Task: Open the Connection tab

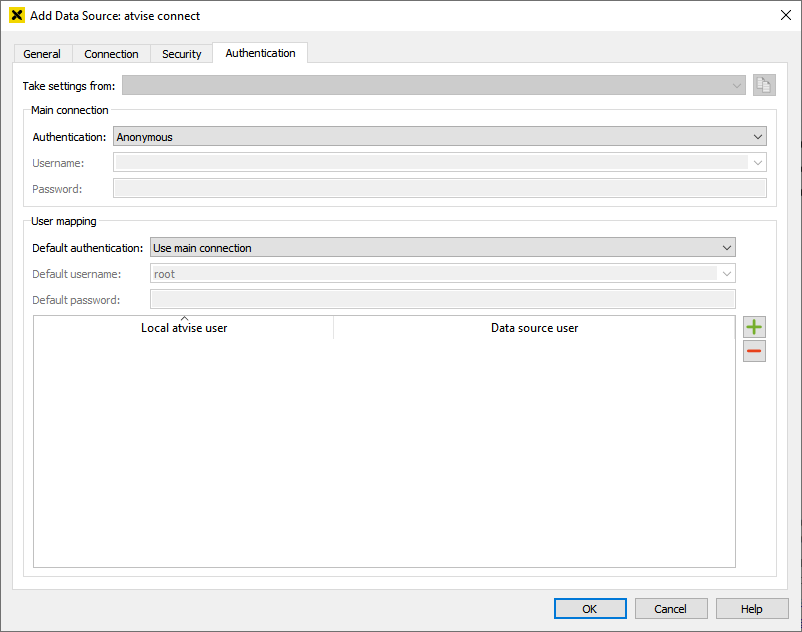Action: point(111,54)
